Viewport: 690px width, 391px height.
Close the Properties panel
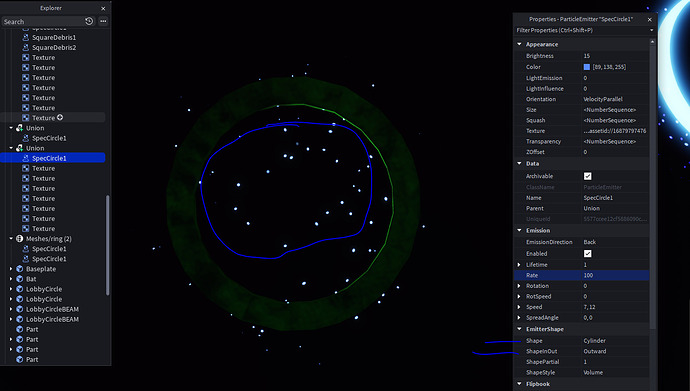pyautogui.click(x=650, y=19)
